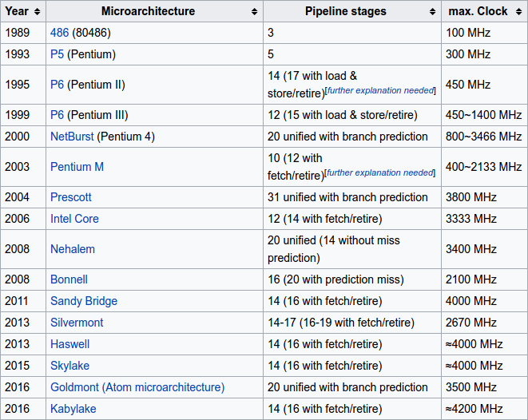Screen dimensions: 528x420
Task: Select the 2006 year cell
Action: (x=23, y=219)
